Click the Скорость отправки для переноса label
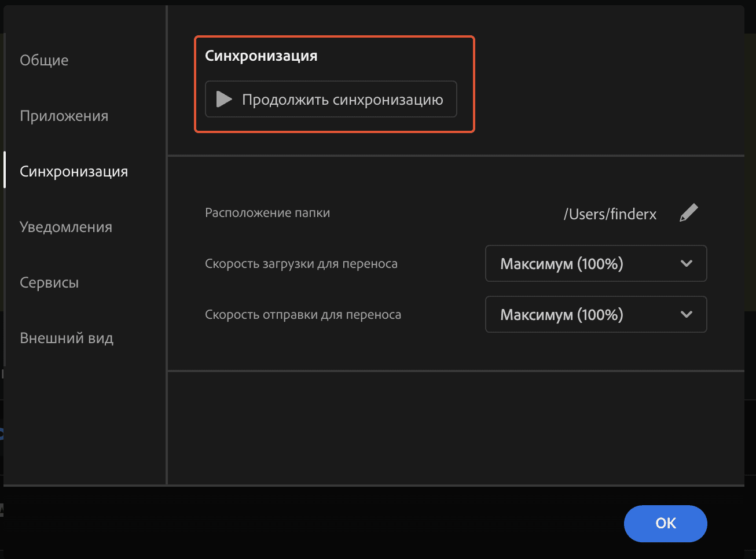Image resolution: width=756 pixels, height=559 pixels. click(x=303, y=315)
